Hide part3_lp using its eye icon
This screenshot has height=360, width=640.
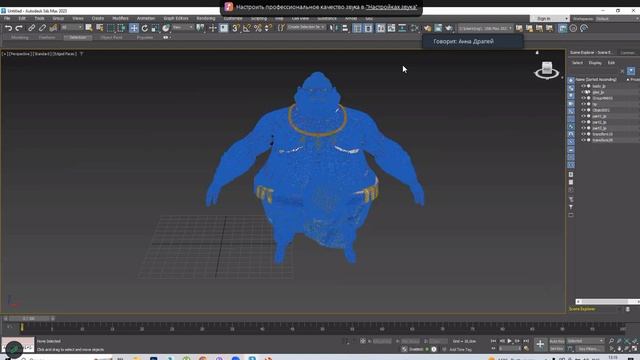tap(583, 128)
